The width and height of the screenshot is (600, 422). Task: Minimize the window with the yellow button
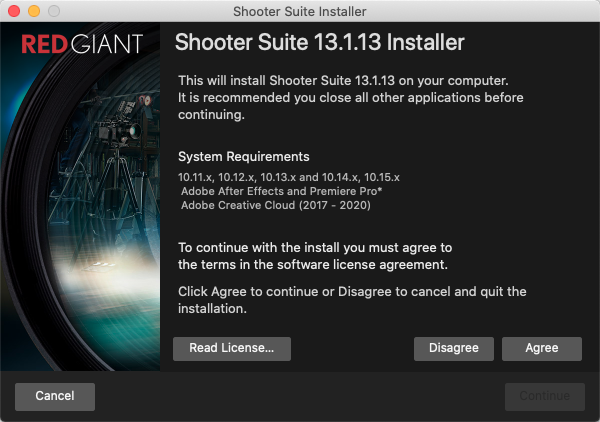[33, 11]
